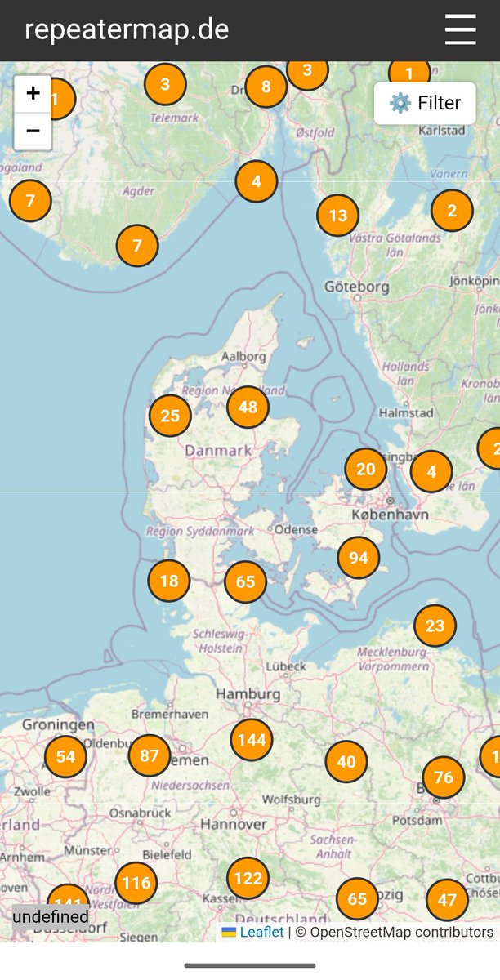The image size is (500, 980).
Task: Open cluster marker 47 near Cottbus
Action: click(x=447, y=900)
